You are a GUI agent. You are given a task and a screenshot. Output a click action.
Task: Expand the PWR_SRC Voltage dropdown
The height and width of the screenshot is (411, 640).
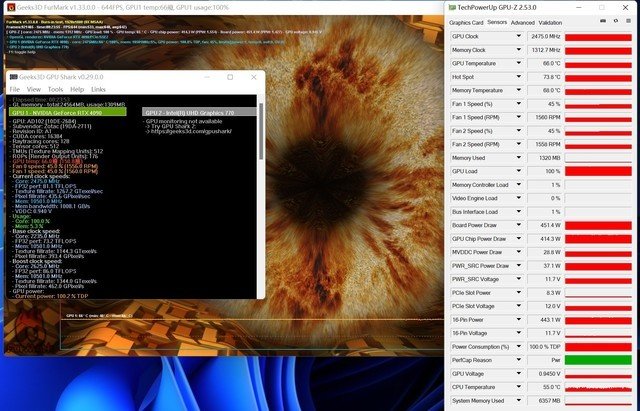pyautogui.click(x=518, y=279)
